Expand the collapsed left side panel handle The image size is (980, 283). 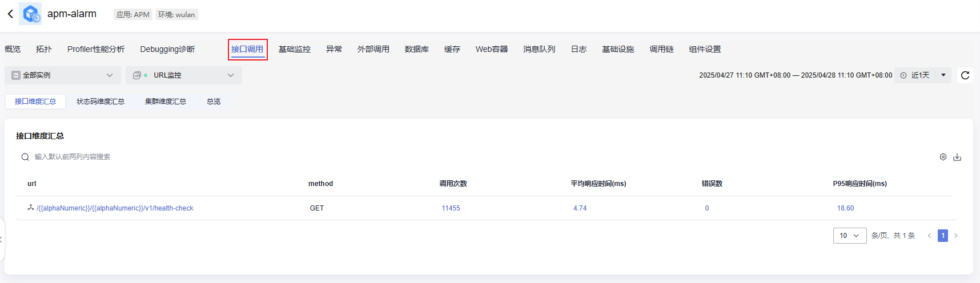pyautogui.click(x=2, y=239)
